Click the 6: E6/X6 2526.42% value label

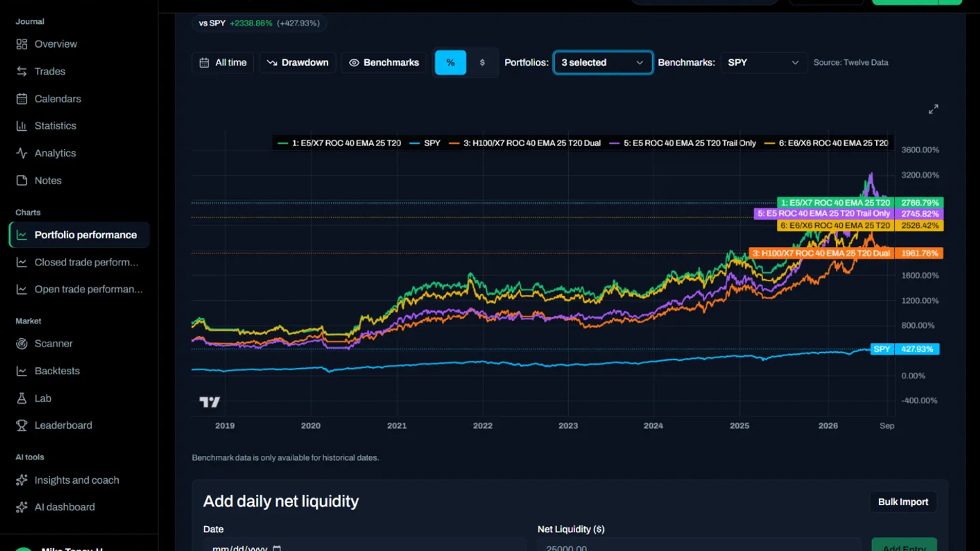[919, 225]
